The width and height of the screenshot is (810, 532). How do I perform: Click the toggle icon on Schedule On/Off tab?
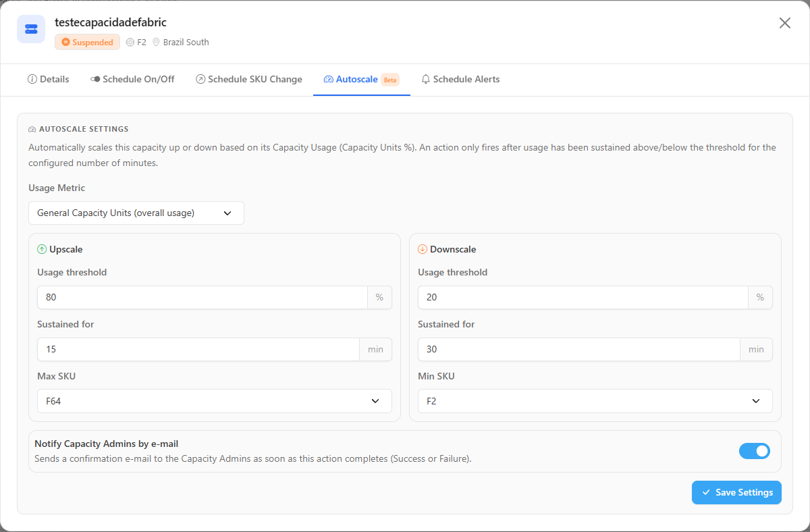95,79
